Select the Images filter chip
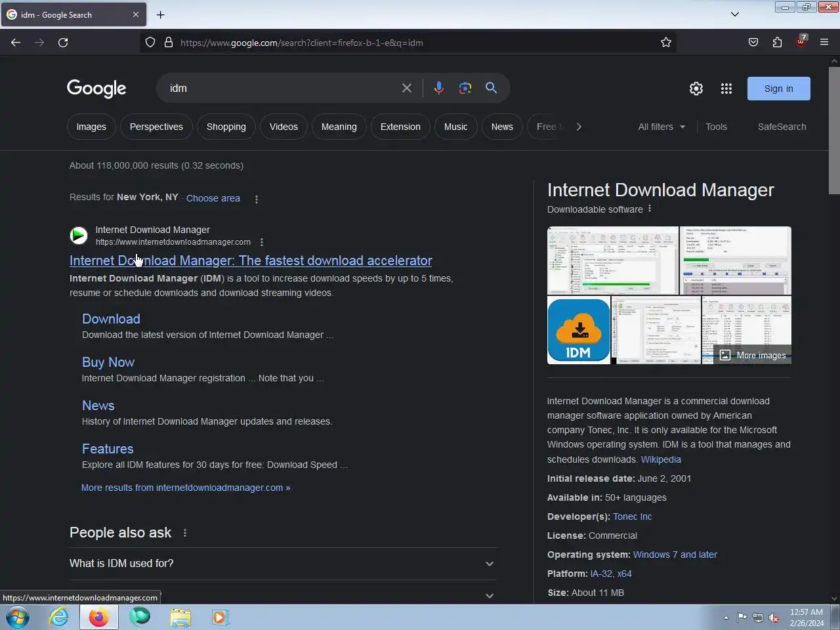Image resolution: width=840 pixels, height=630 pixels. point(91,127)
